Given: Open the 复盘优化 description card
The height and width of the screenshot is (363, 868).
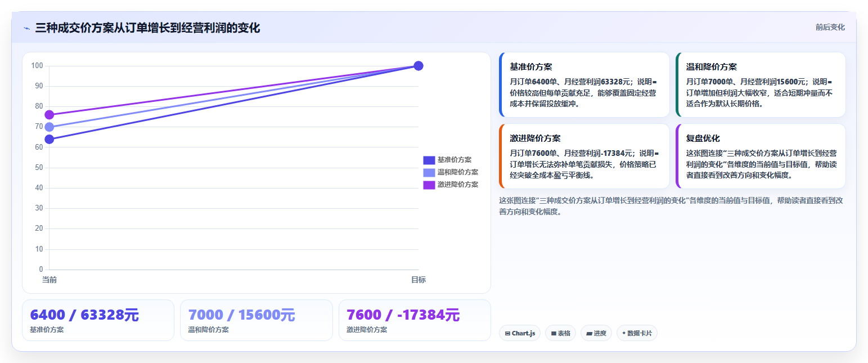Looking at the screenshot, I should coord(761,156).
